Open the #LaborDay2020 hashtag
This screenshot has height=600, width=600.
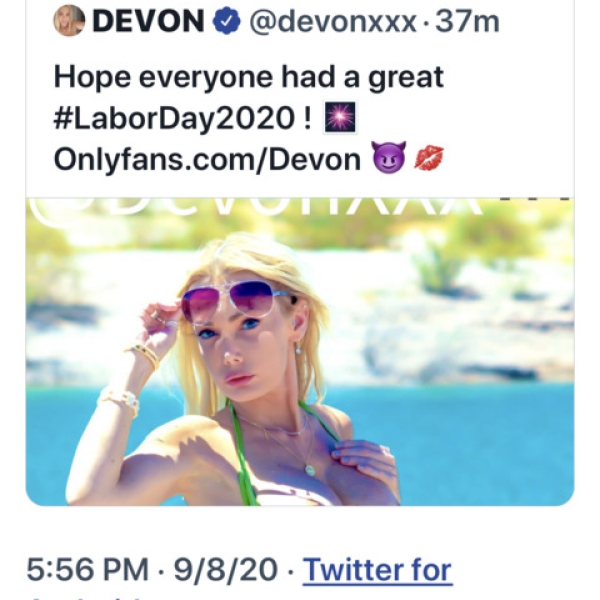(x=174, y=119)
